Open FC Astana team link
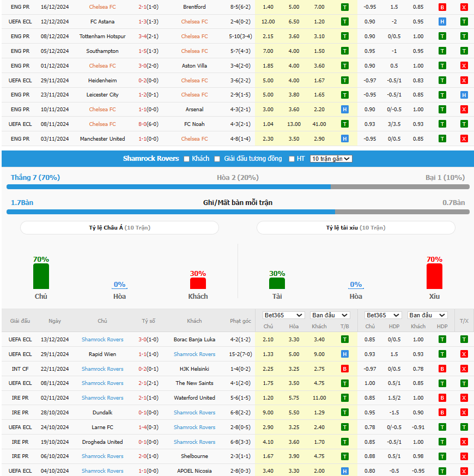Viewport: 474px width, 476px height. (102, 22)
